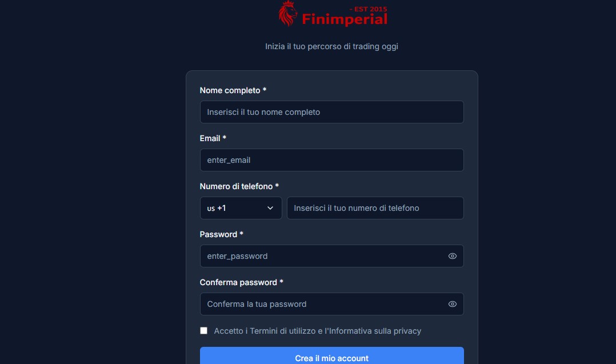The width and height of the screenshot is (616, 364).
Task: Click the chevron on the phone prefix selector
Action: [x=271, y=208]
